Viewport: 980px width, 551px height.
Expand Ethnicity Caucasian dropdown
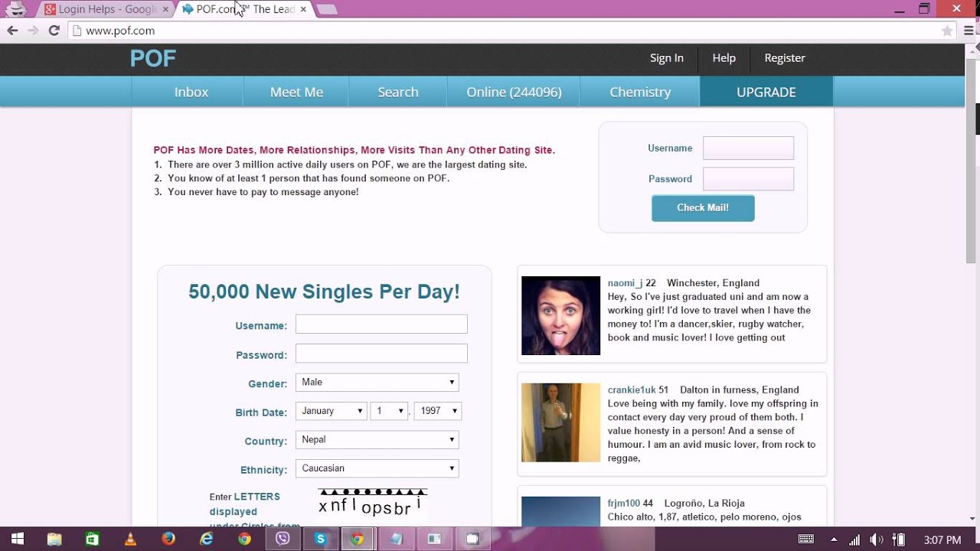pos(377,468)
